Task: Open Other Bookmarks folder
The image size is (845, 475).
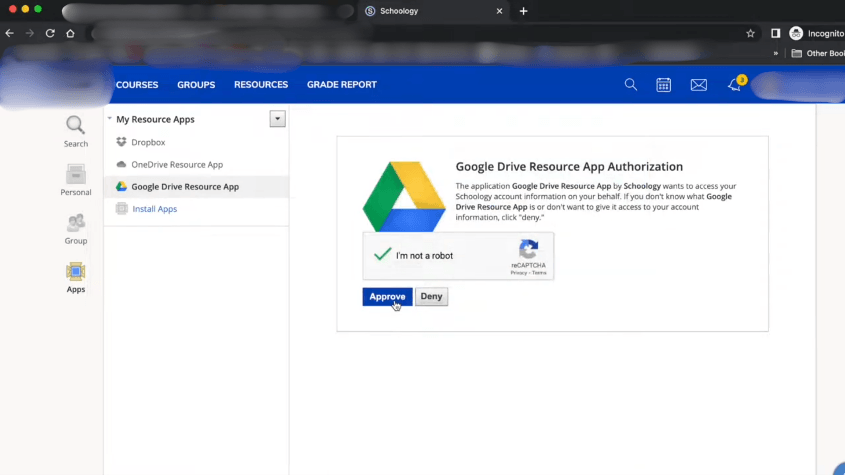Action: pos(818,53)
